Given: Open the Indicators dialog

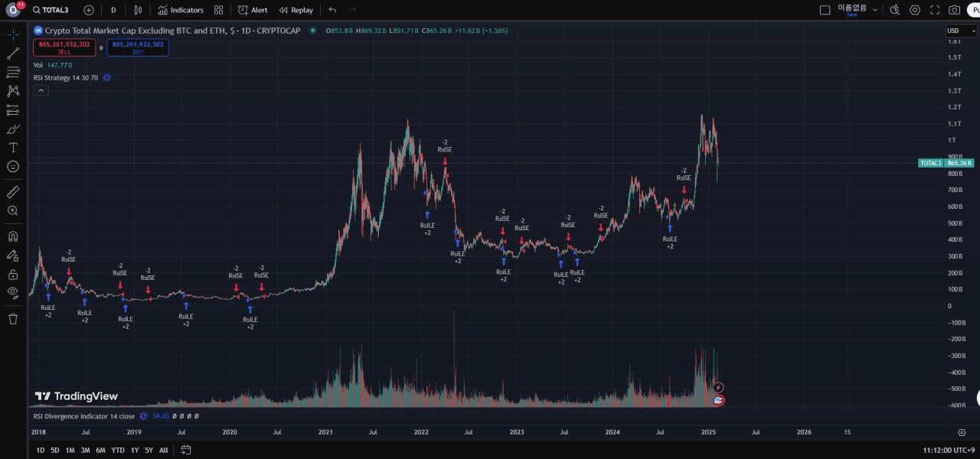Looking at the screenshot, I should [x=181, y=10].
